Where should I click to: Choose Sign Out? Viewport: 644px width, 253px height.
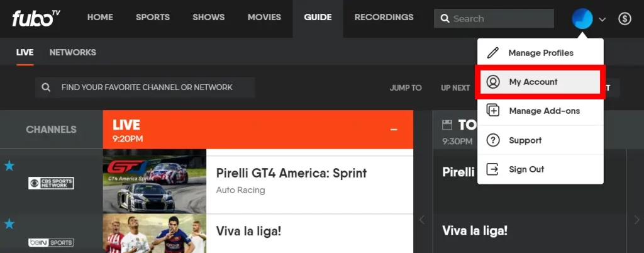pos(540,169)
